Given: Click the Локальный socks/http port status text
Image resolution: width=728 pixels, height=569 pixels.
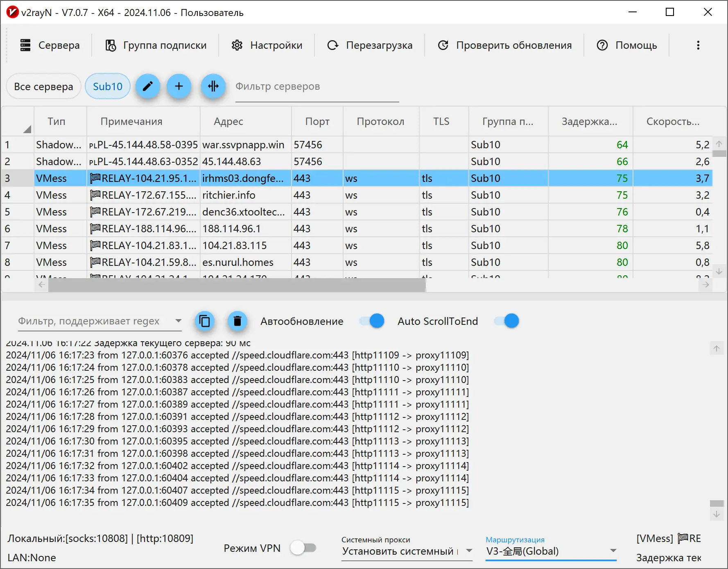Looking at the screenshot, I should click(100, 538).
